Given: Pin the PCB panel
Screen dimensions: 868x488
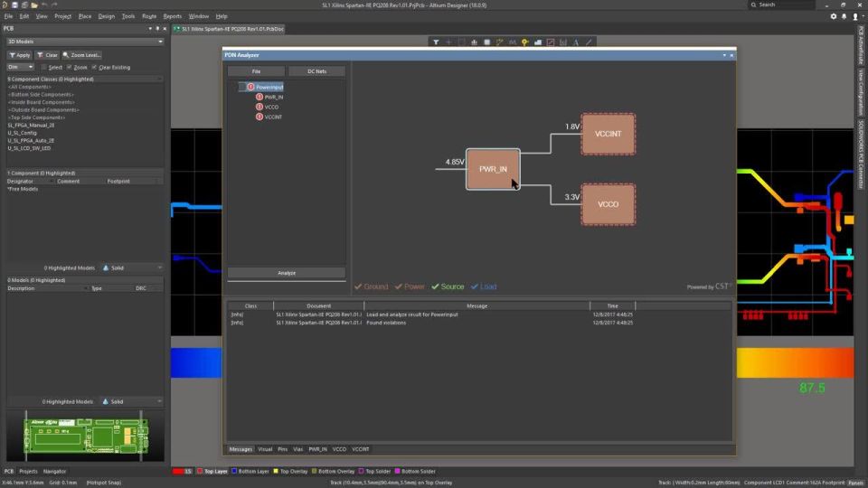Looking at the screenshot, I should tap(157, 28).
